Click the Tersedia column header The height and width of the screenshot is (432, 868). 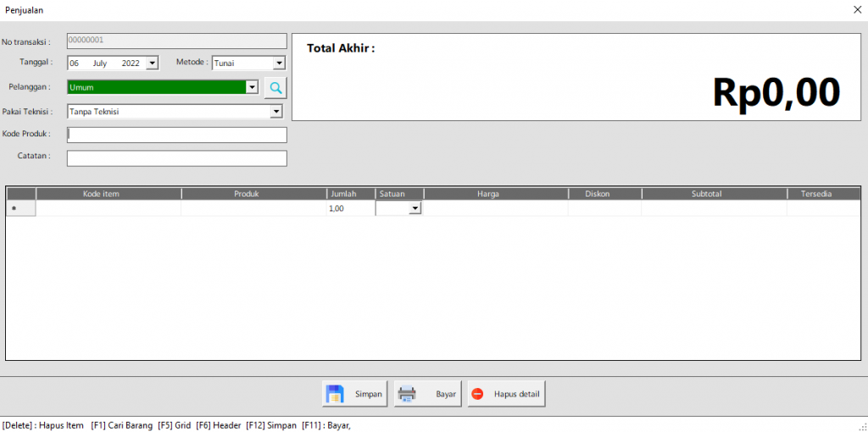click(x=824, y=194)
